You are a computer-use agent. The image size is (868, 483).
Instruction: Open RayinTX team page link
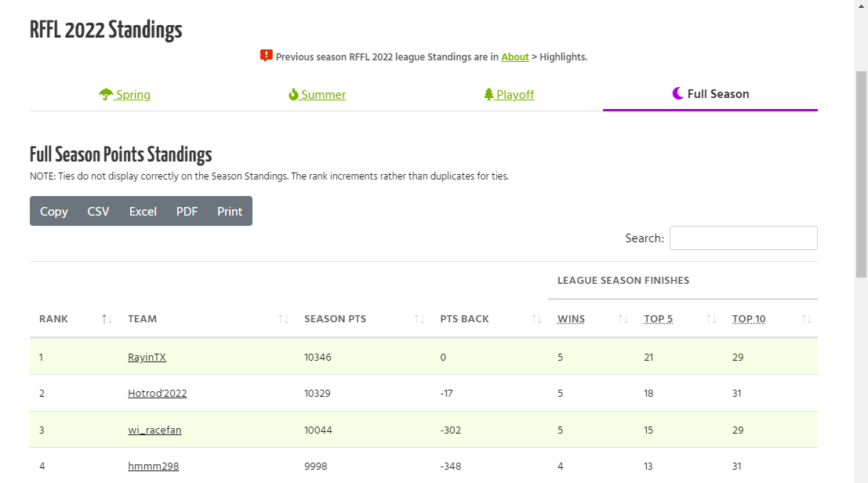click(x=147, y=357)
